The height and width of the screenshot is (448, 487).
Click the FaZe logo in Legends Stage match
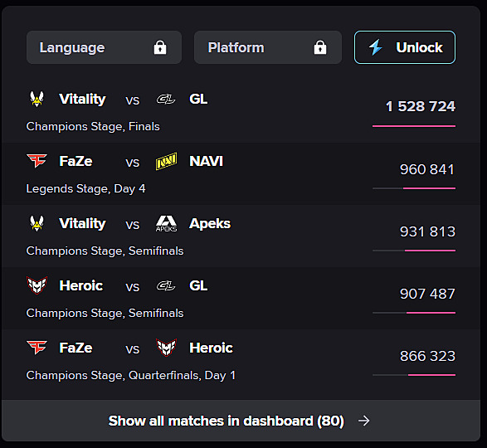click(37, 161)
